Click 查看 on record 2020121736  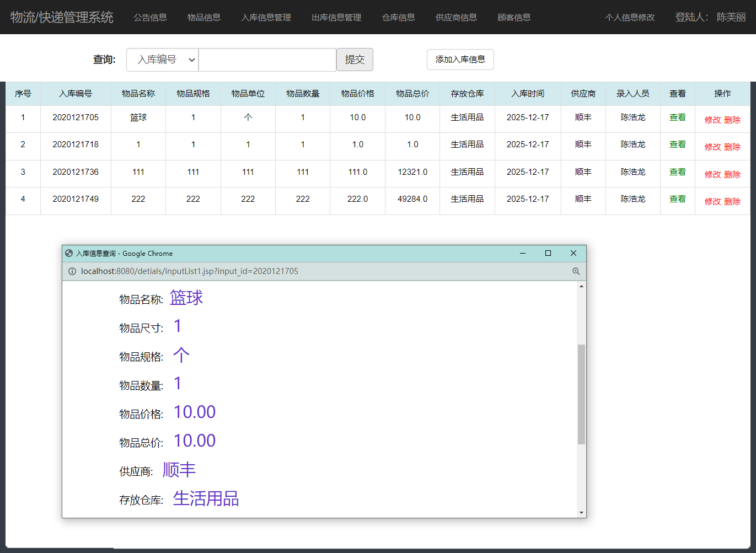click(x=677, y=172)
